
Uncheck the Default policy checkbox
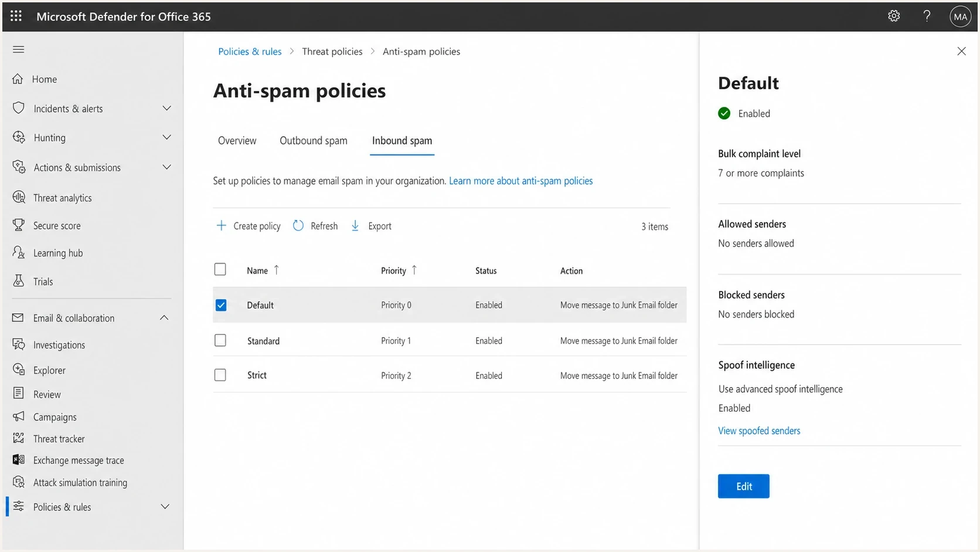[221, 305]
